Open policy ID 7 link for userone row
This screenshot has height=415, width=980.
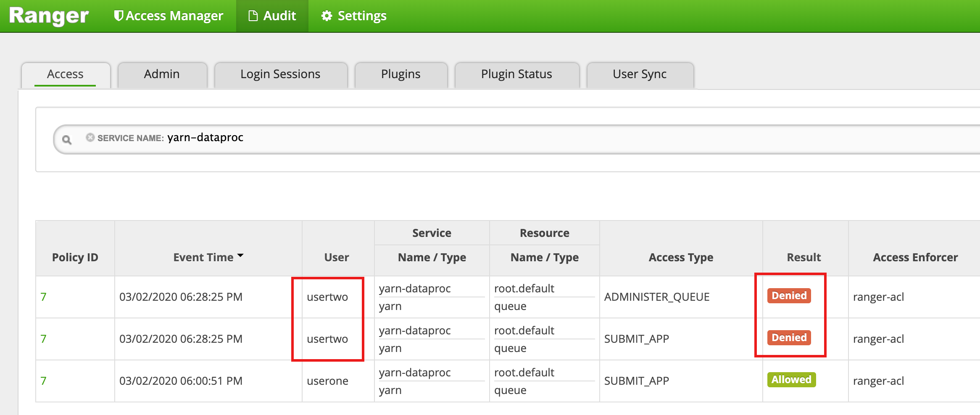43,381
